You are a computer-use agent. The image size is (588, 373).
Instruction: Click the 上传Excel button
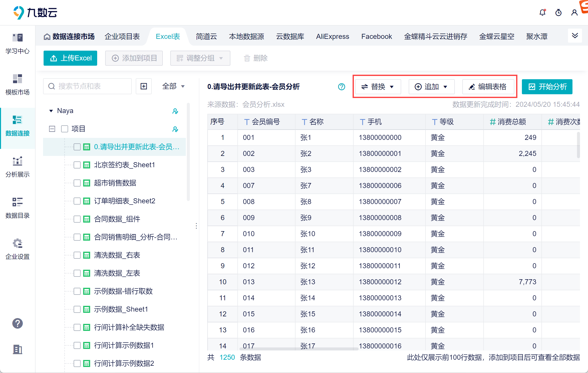[x=70, y=58]
